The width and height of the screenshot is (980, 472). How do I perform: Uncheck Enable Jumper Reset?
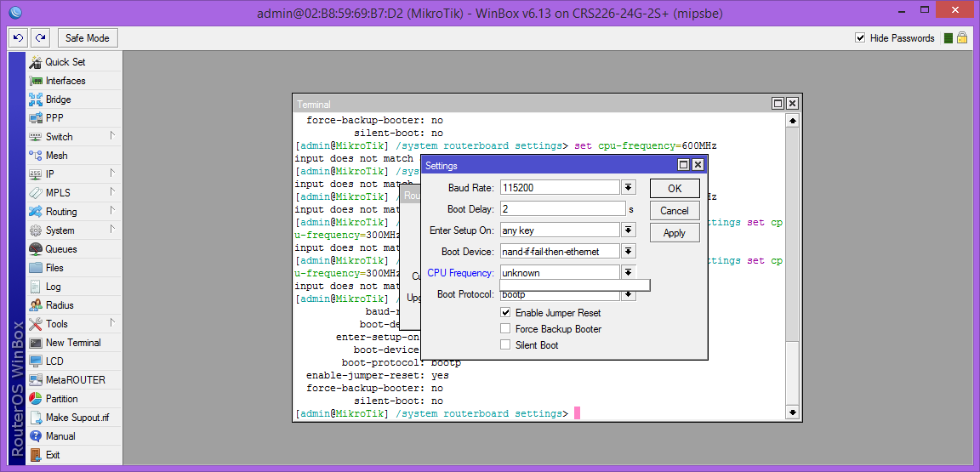(505, 313)
